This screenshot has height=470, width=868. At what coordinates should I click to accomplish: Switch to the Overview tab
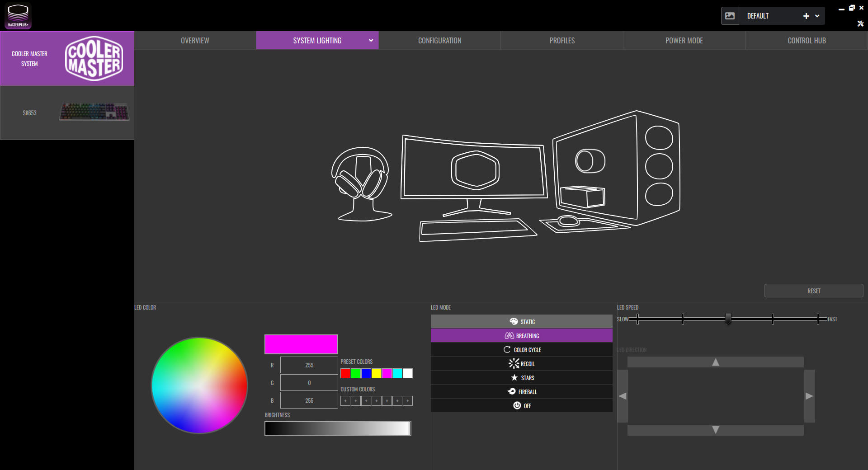[195, 41]
